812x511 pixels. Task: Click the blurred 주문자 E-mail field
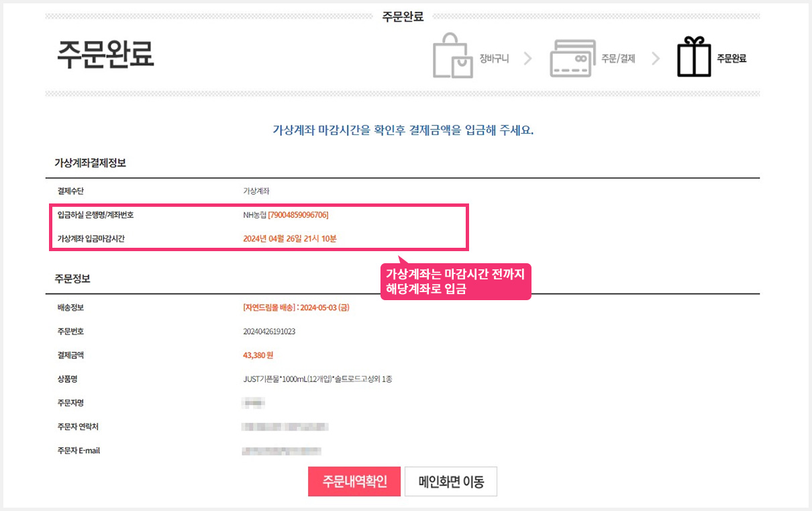281,451
